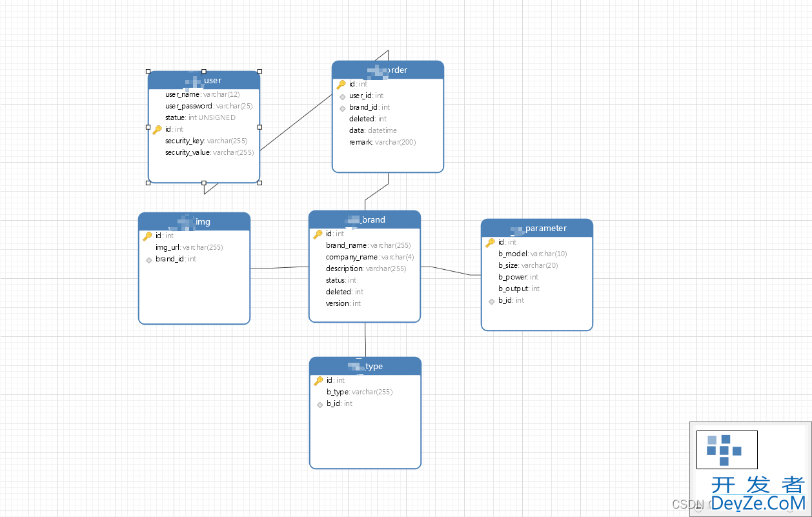Click the diamond icon beside img's brand_id
This screenshot has width=812, height=517.
point(148,259)
